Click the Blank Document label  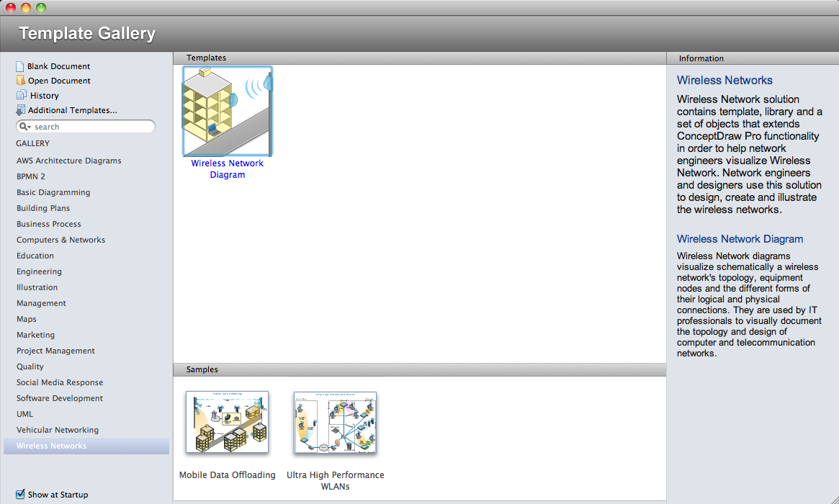59,66
